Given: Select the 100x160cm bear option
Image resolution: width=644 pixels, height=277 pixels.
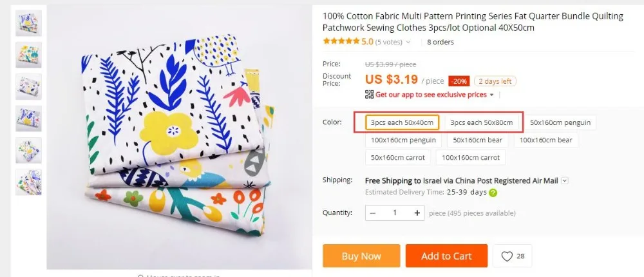Looking at the screenshot, I should click(x=546, y=140).
